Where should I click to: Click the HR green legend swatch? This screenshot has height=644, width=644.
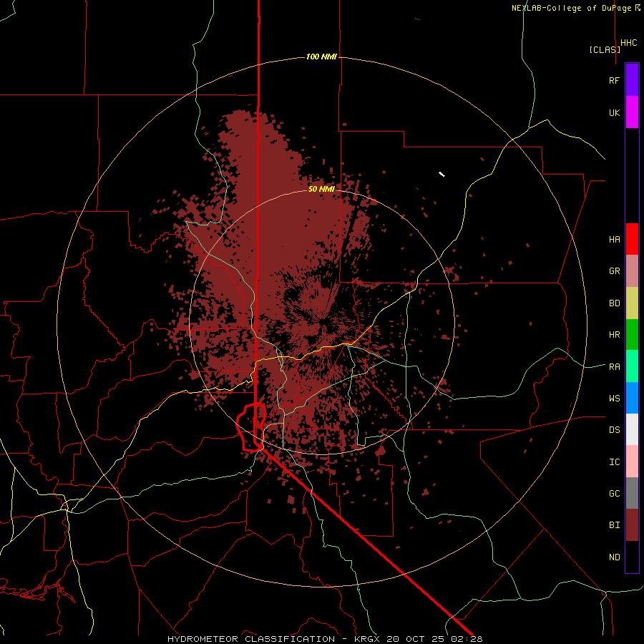coord(632,335)
